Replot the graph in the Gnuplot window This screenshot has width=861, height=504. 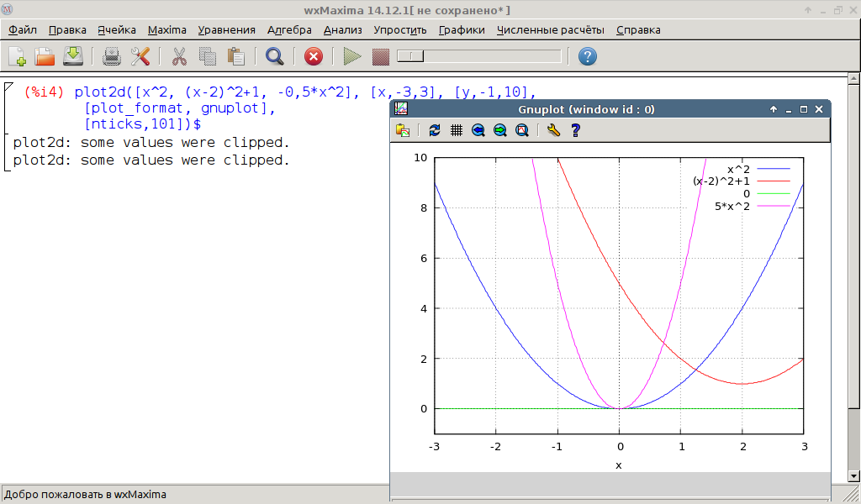[x=435, y=130]
